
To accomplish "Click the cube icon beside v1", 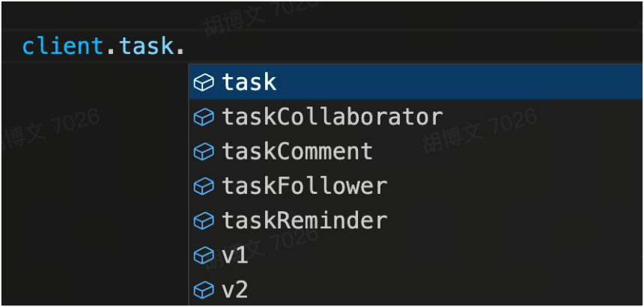I will coord(204,255).
